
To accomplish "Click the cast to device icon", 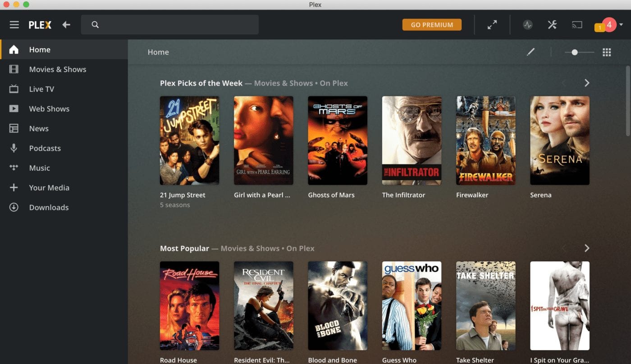I will coord(577,25).
